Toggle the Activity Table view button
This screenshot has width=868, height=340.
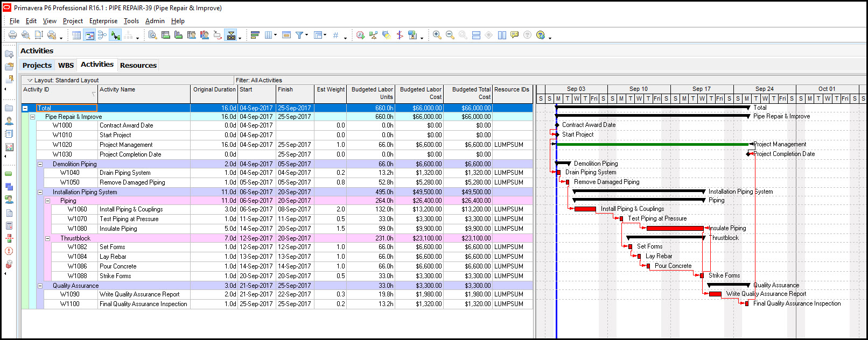tap(76, 35)
